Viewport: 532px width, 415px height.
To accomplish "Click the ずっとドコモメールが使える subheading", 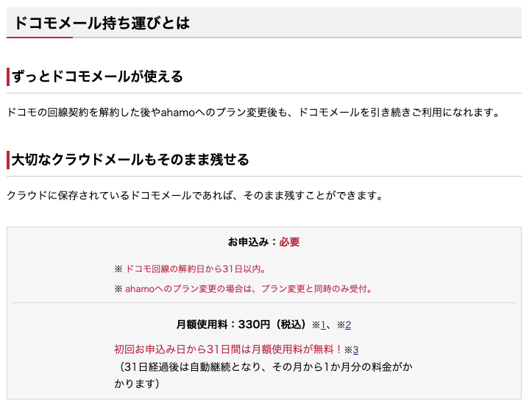I will point(97,77).
